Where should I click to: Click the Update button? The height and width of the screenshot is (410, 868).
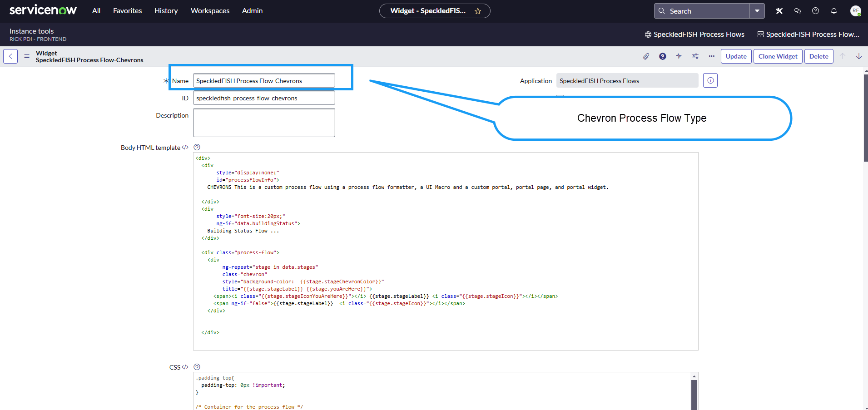(736, 56)
